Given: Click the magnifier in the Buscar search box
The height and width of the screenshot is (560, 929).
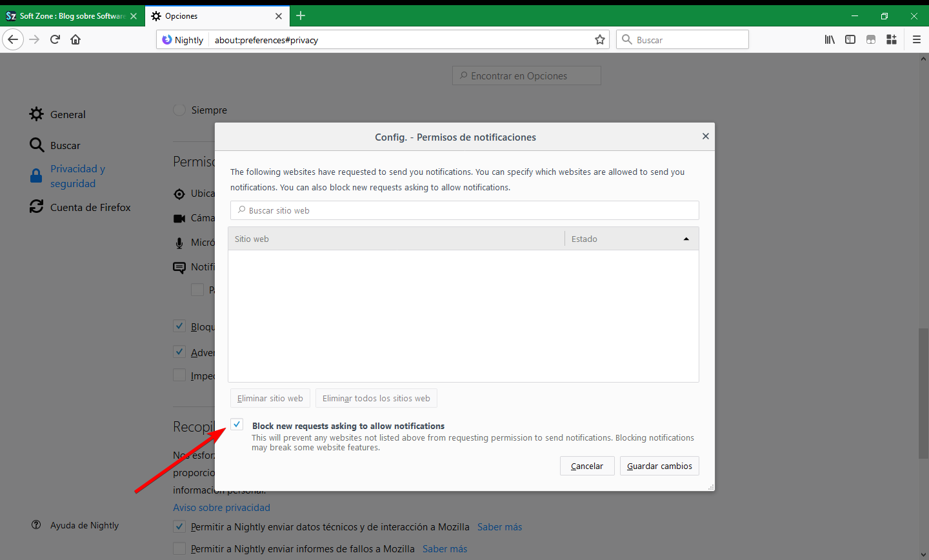Looking at the screenshot, I should pyautogui.click(x=626, y=39).
